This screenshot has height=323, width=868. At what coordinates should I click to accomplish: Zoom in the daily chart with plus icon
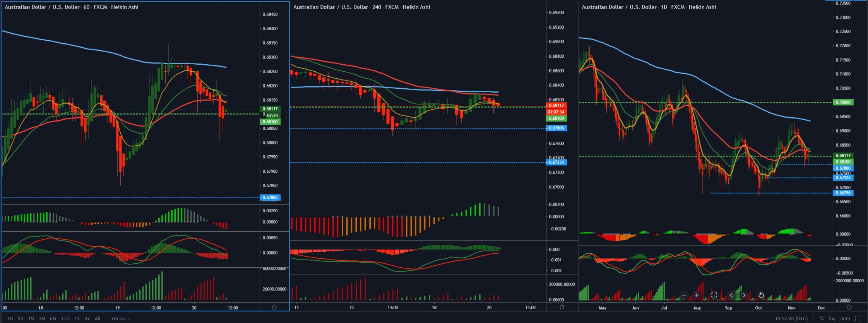tap(697, 295)
